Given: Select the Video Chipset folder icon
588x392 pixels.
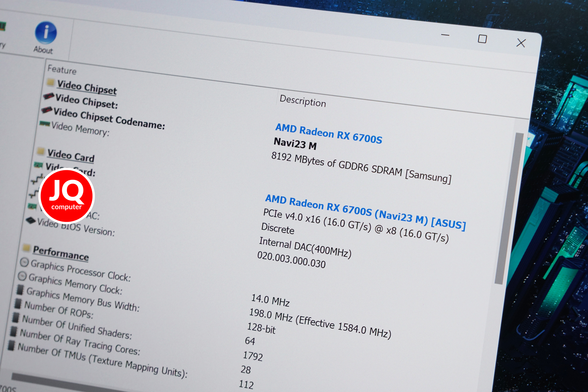Looking at the screenshot, I should (51, 82).
